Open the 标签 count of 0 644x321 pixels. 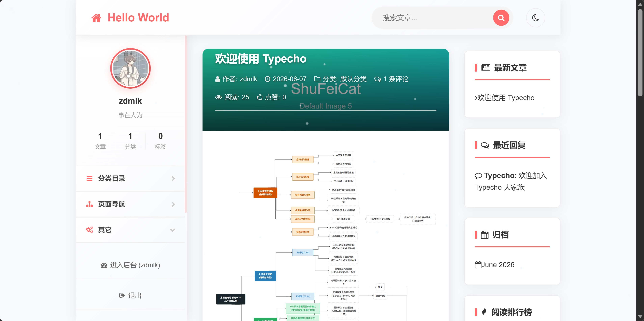(160, 141)
